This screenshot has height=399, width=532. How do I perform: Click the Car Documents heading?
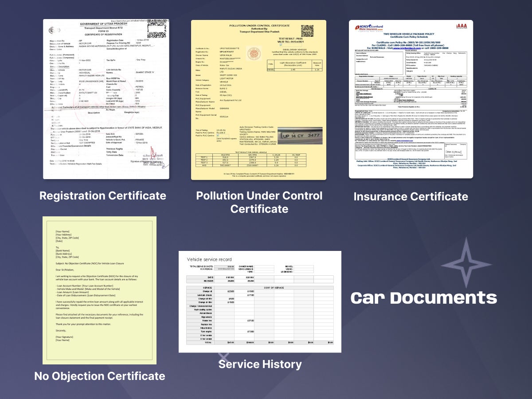point(423,298)
